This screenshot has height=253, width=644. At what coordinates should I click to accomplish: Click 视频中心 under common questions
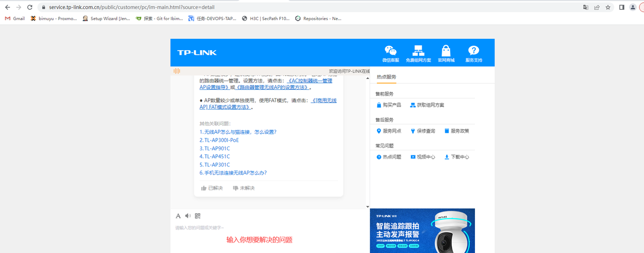point(423,157)
